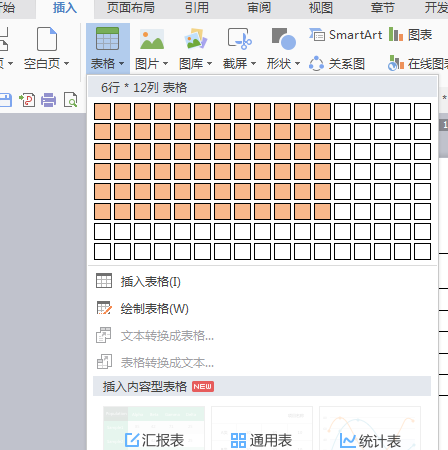The height and width of the screenshot is (450, 448).
Task: Open the Table (表格) insert icon
Action: pos(107,39)
